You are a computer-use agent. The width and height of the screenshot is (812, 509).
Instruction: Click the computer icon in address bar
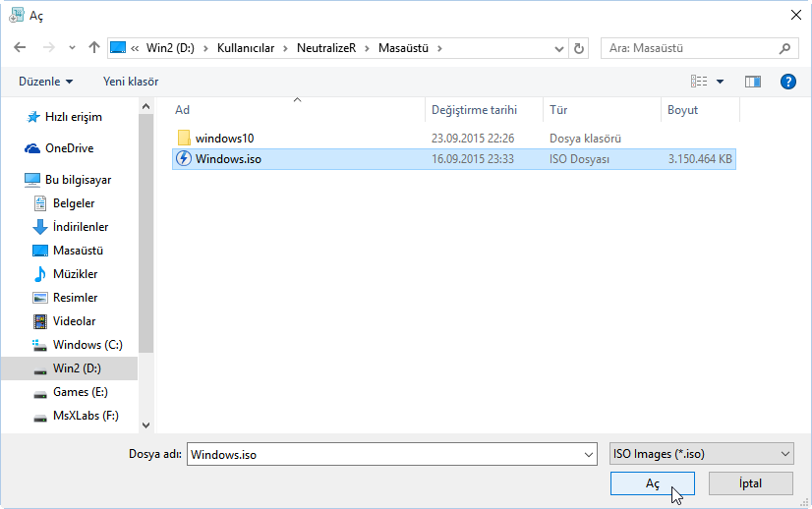pyautogui.click(x=118, y=47)
